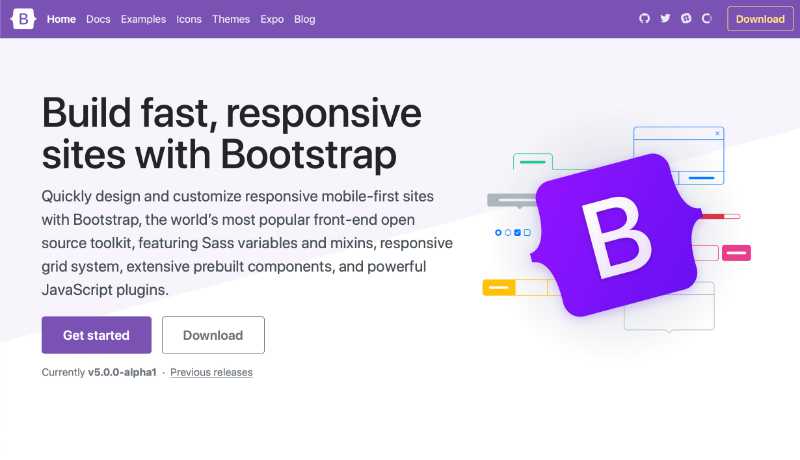This screenshot has width=800, height=460.
Task: Click the purple Get started button
Action: [96, 335]
